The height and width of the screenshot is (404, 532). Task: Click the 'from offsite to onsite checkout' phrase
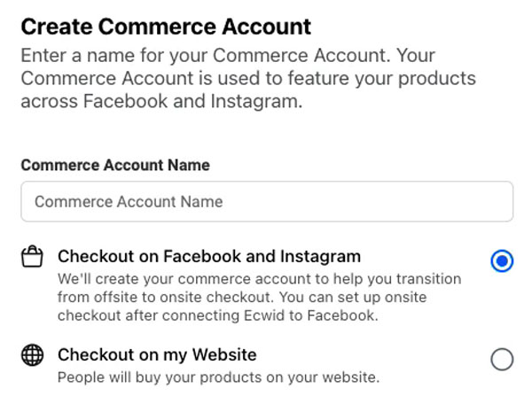[165, 297]
